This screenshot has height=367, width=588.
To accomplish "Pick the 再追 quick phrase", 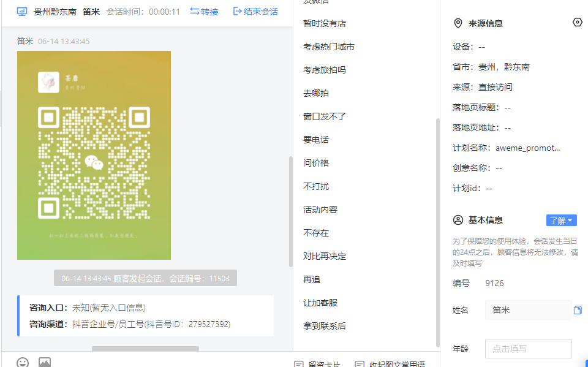I will [x=312, y=279].
